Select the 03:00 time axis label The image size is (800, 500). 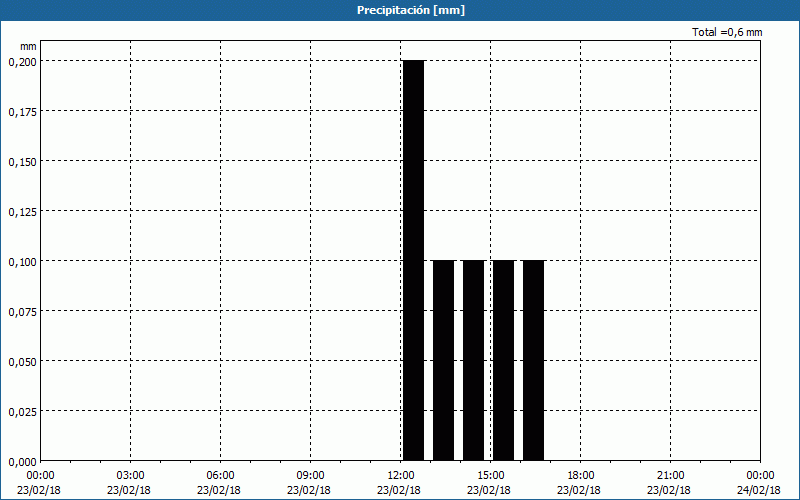pyautogui.click(x=130, y=476)
